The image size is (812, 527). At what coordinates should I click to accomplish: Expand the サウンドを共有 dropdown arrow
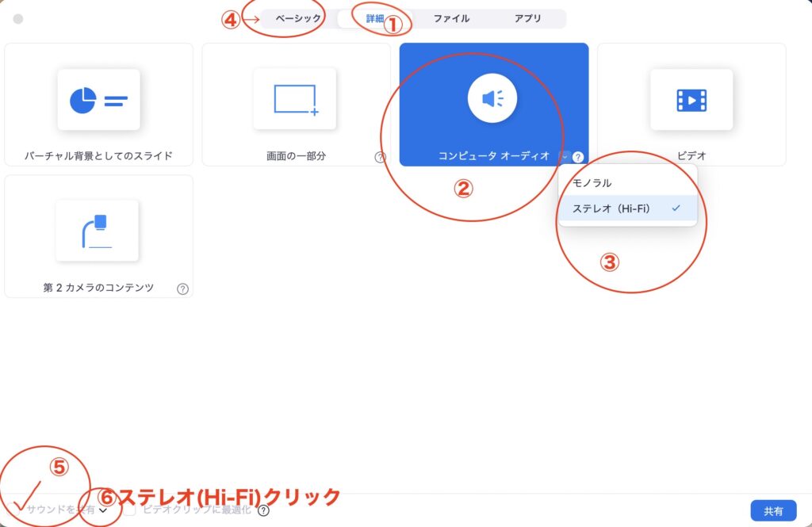[103, 510]
